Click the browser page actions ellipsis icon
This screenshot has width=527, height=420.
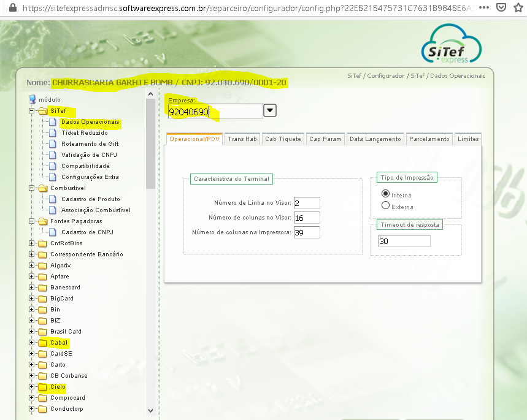click(x=484, y=7)
